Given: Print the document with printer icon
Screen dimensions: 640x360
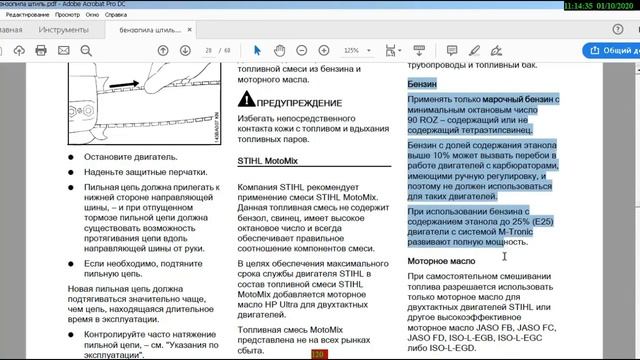Looking at the screenshot, I should point(41,51).
